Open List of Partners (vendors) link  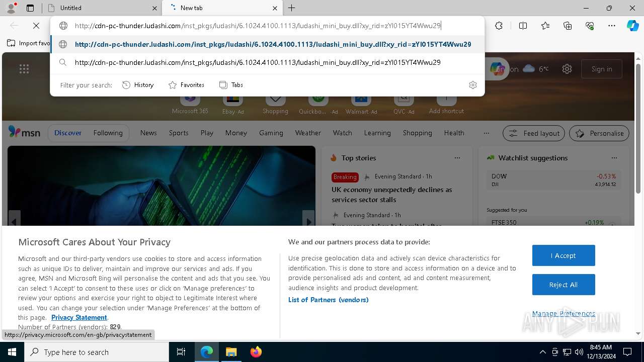click(328, 300)
